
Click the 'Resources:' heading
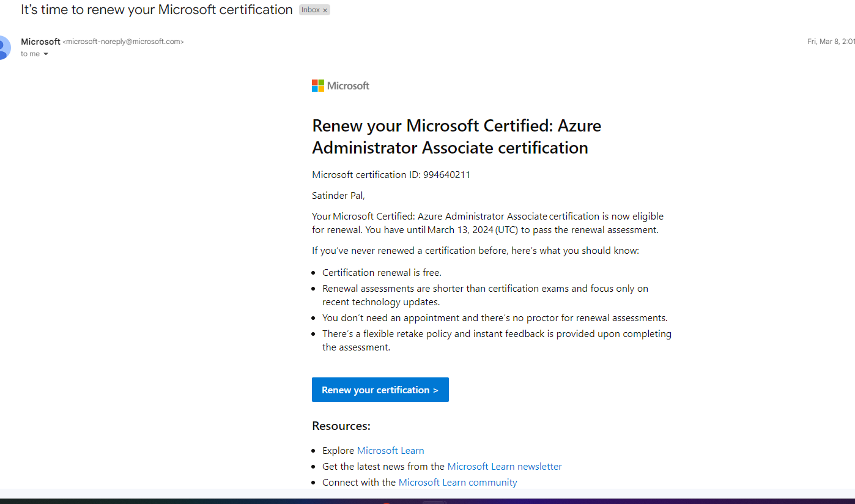tap(341, 426)
